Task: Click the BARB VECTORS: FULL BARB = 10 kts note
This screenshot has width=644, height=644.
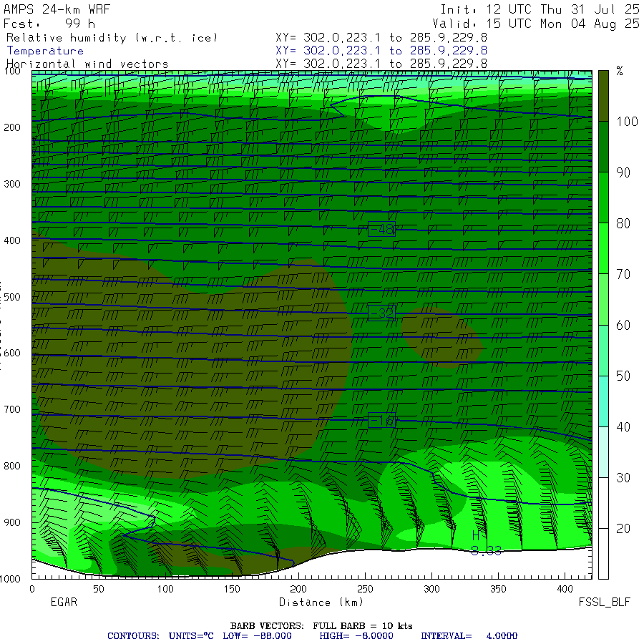Action: [x=321, y=626]
